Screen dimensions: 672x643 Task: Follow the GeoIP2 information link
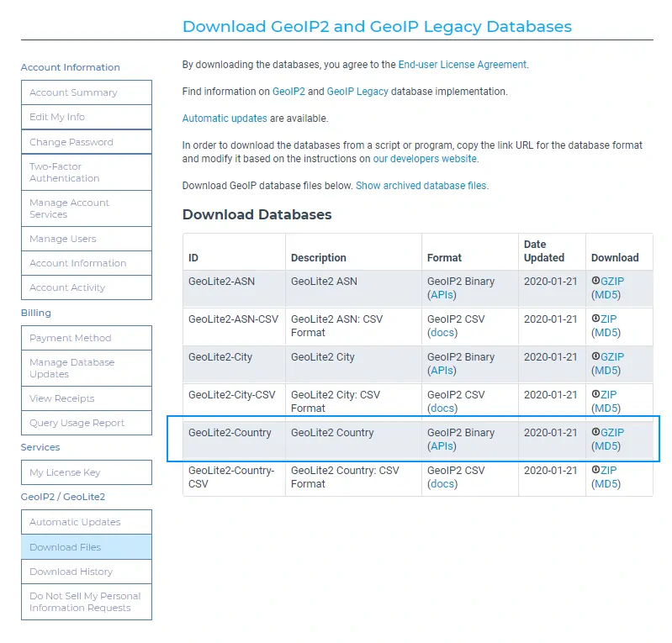288,92
